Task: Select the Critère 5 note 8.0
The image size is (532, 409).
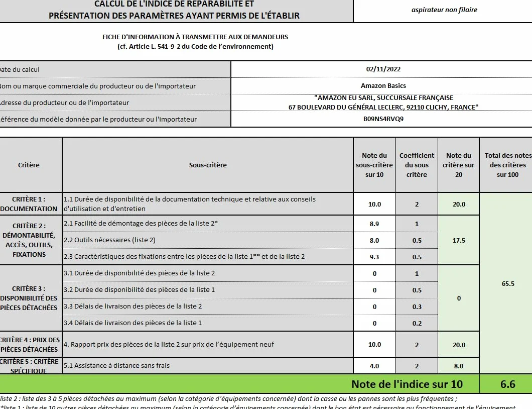Action: click(x=459, y=366)
